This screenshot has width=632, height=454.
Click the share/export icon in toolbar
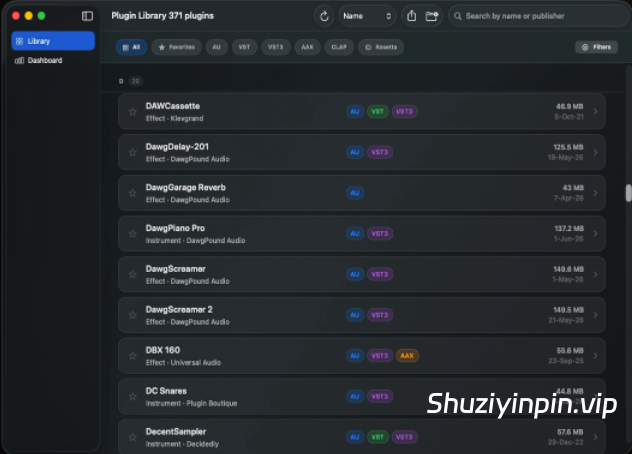tap(412, 16)
